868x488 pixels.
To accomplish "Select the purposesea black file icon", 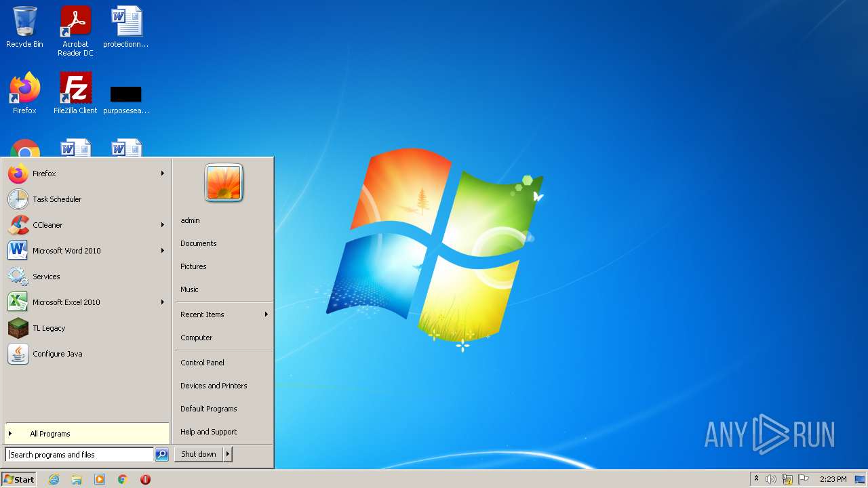I will tap(126, 94).
